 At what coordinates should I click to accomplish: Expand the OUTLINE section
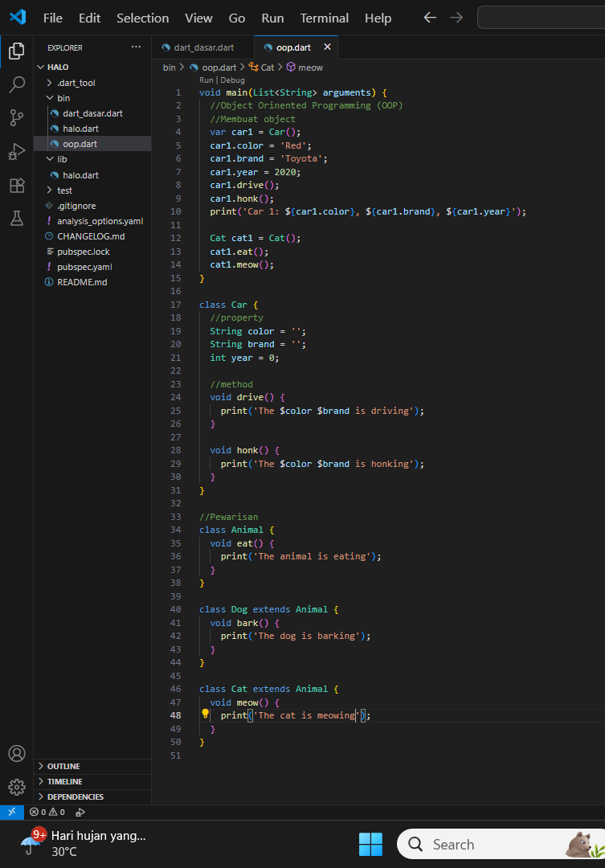click(x=63, y=766)
